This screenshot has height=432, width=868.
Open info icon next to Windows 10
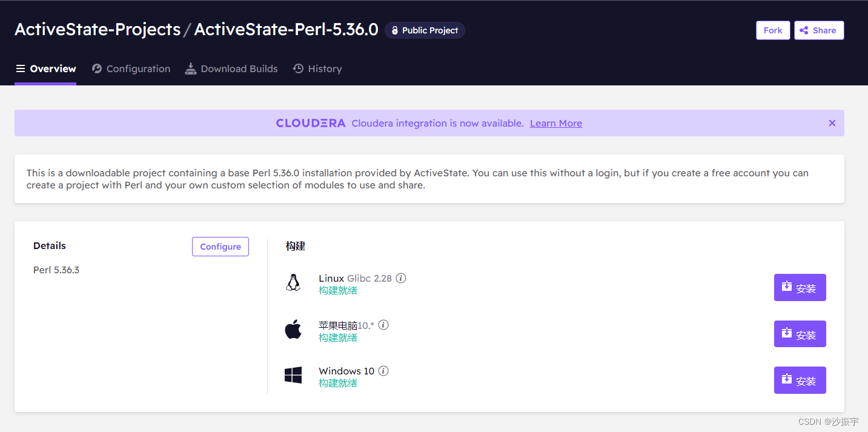click(383, 371)
